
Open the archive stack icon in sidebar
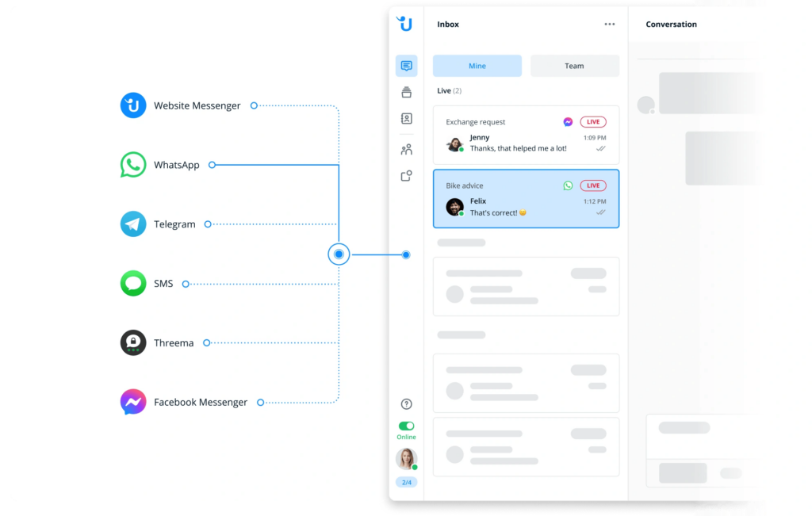click(x=406, y=92)
